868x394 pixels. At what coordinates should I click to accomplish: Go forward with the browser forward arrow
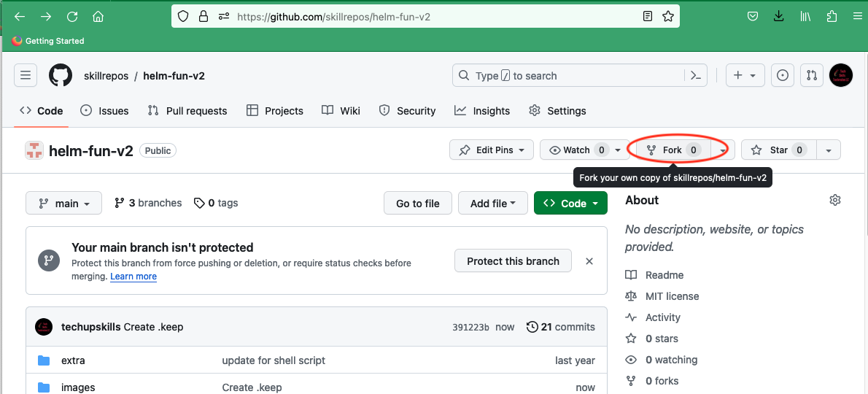46,17
